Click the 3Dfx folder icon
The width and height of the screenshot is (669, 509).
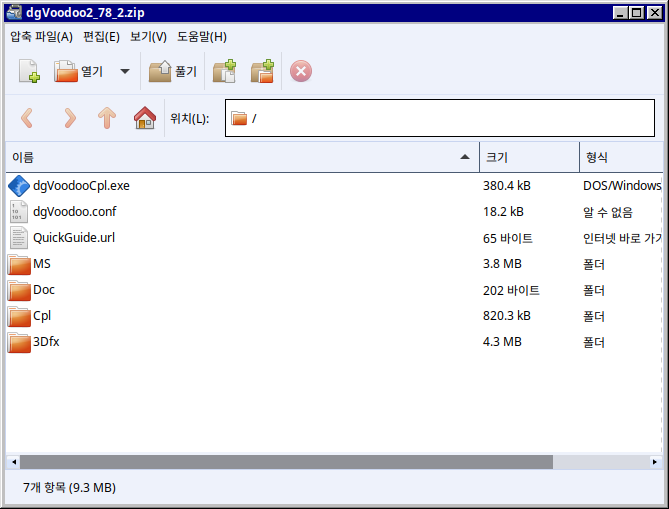click(x=19, y=342)
